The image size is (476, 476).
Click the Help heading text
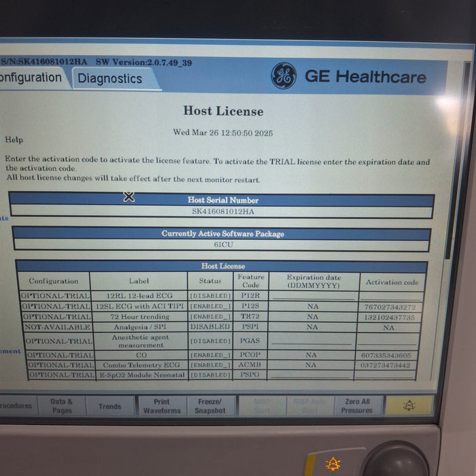point(14,139)
